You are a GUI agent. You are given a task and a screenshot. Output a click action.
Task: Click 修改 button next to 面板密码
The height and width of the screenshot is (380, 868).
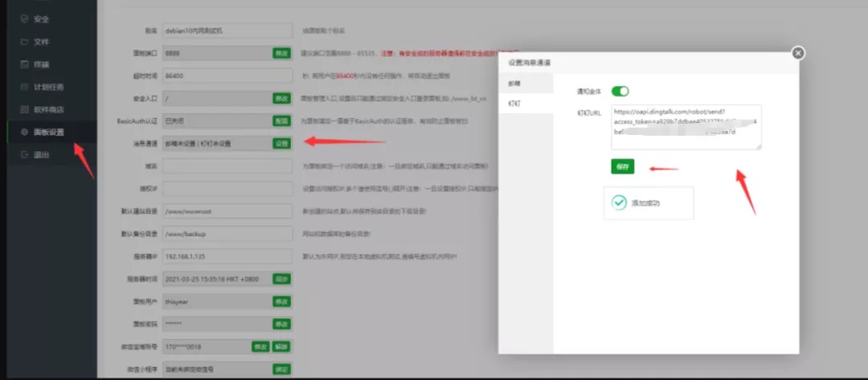281,324
